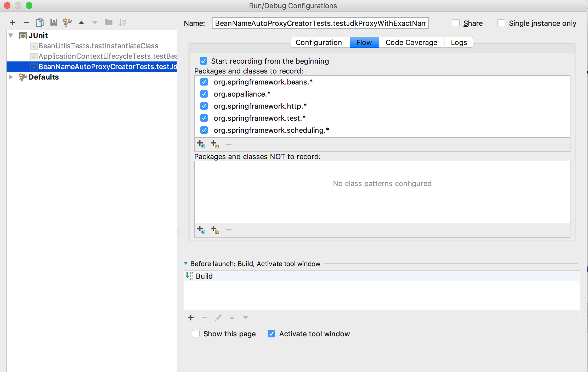Click the remove configuration minus icon
588x372 pixels.
(26, 22)
